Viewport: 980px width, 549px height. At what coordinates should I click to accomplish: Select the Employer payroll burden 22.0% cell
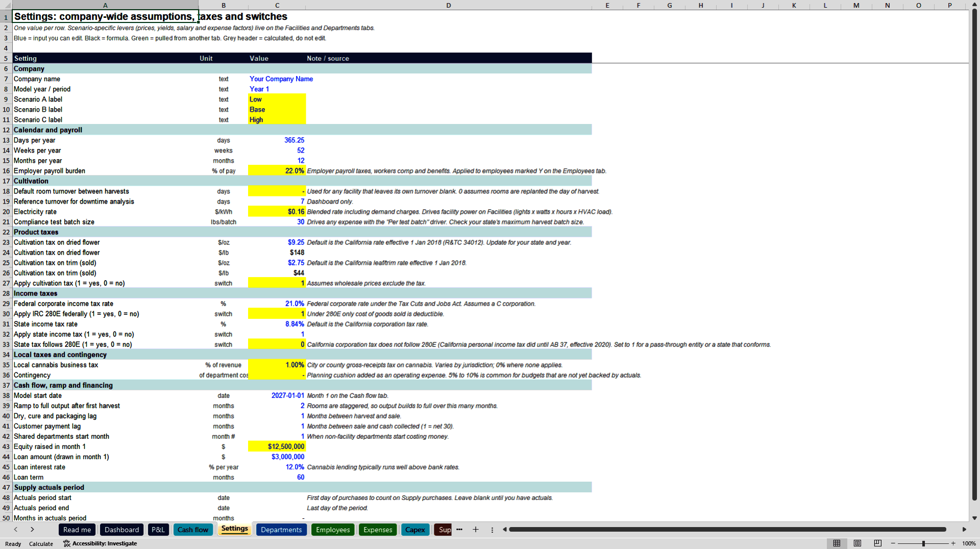[x=277, y=171]
